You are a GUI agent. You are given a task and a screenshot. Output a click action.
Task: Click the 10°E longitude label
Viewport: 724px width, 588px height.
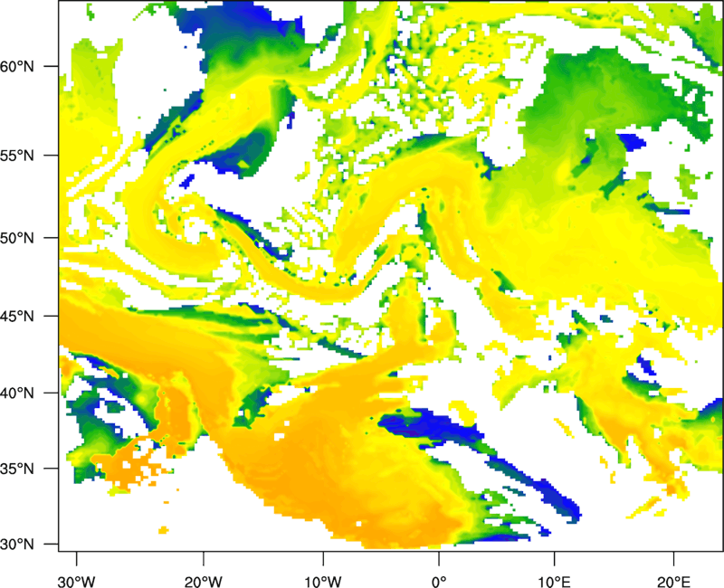554,582
